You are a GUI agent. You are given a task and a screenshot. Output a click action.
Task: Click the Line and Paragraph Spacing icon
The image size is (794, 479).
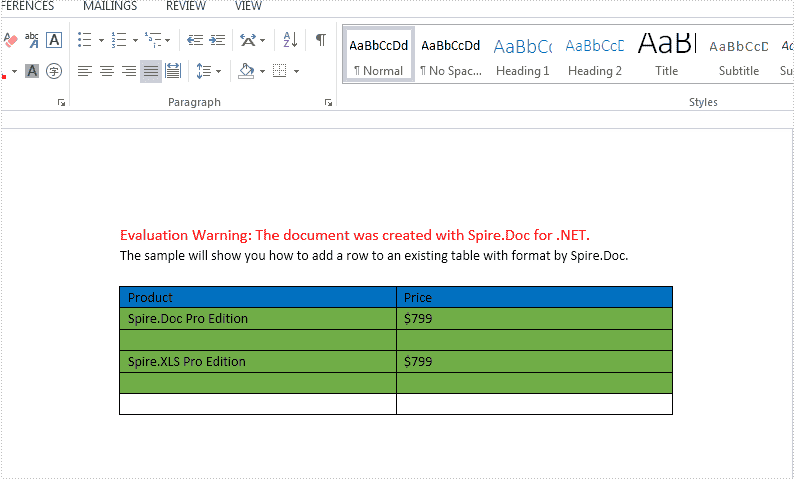[204, 71]
